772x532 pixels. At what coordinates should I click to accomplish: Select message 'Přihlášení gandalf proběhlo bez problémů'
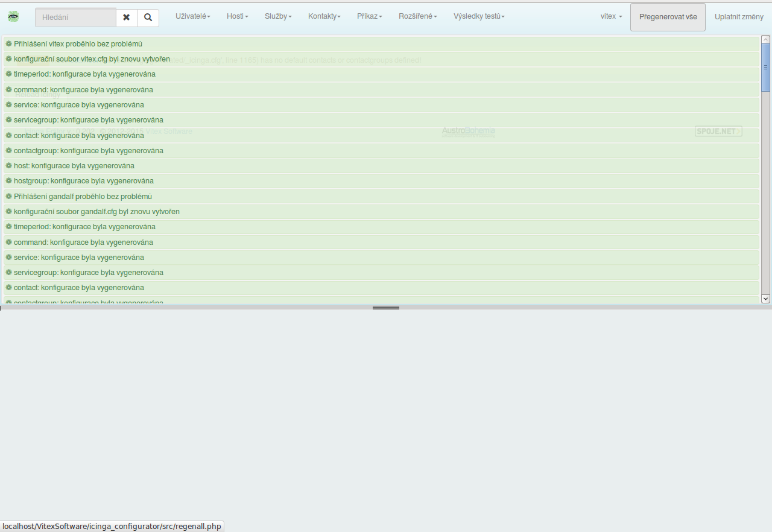pos(381,197)
